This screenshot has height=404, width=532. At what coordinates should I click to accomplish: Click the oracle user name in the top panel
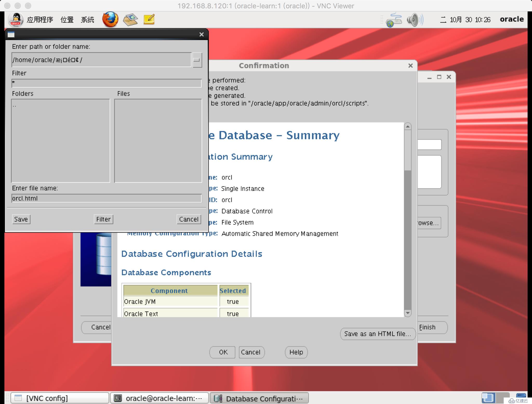click(512, 19)
